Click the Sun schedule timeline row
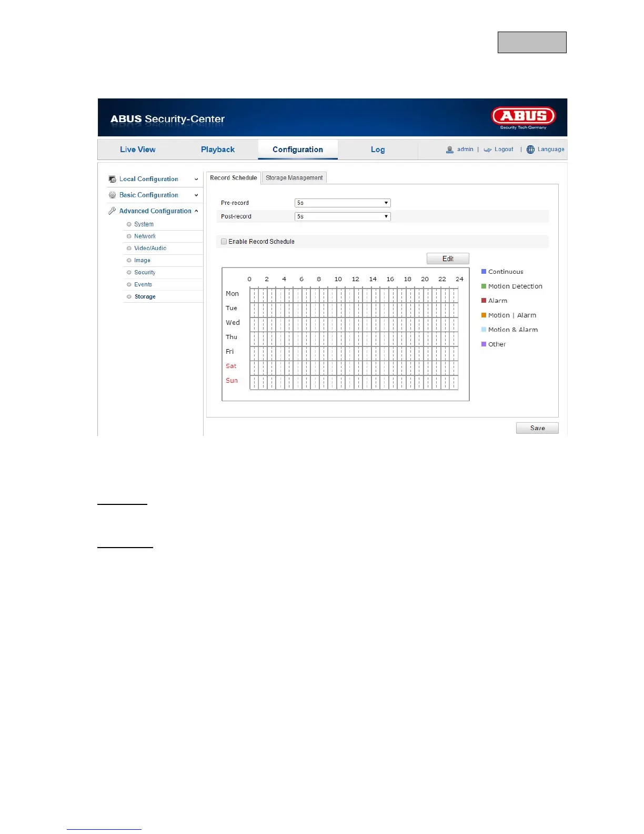 pyautogui.click(x=354, y=382)
